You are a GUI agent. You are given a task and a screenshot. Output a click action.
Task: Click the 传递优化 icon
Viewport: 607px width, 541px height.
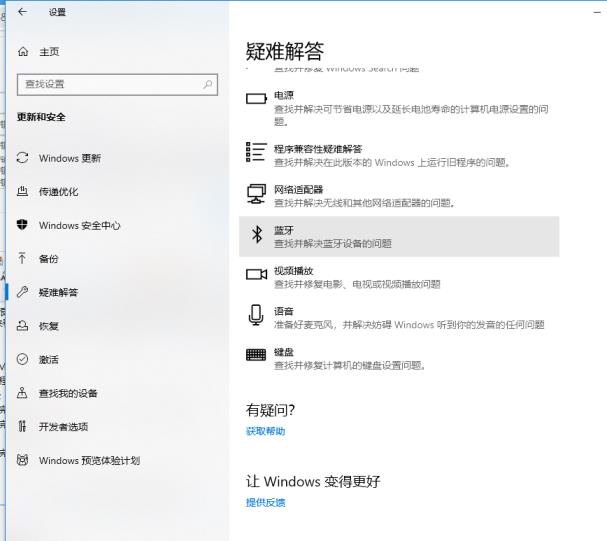22,191
